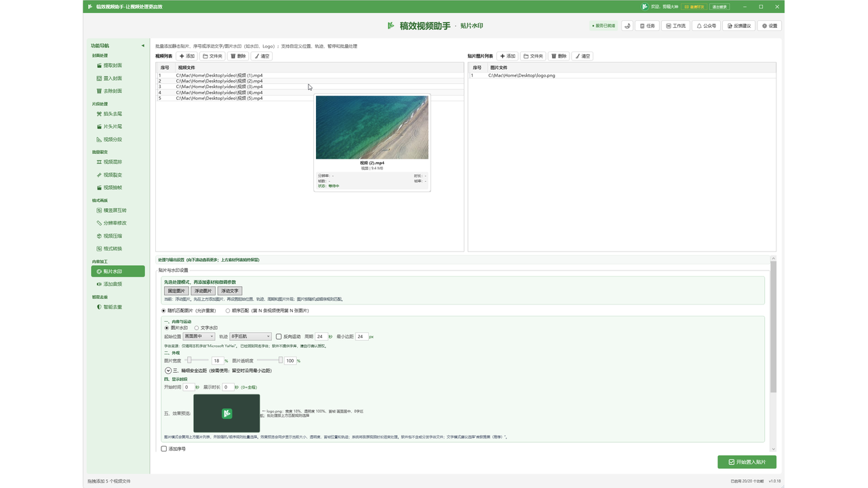Clear the video list with 清空
This screenshot has height=488, width=868.
coord(262,56)
